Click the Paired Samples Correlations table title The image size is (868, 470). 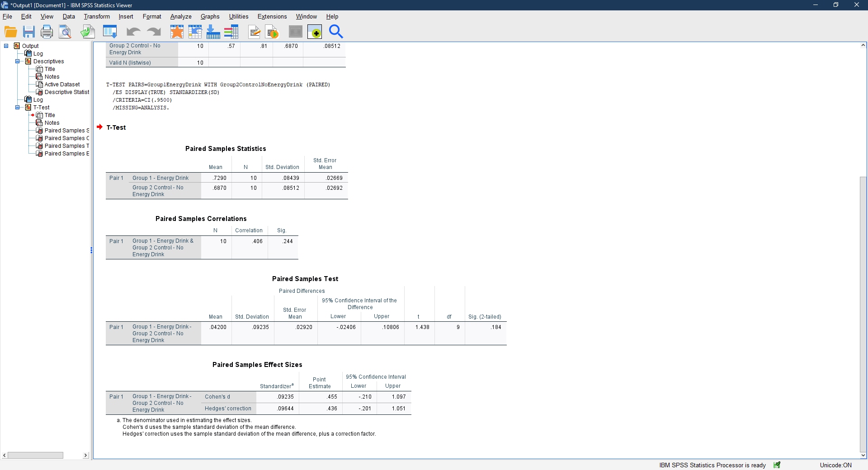coord(201,219)
